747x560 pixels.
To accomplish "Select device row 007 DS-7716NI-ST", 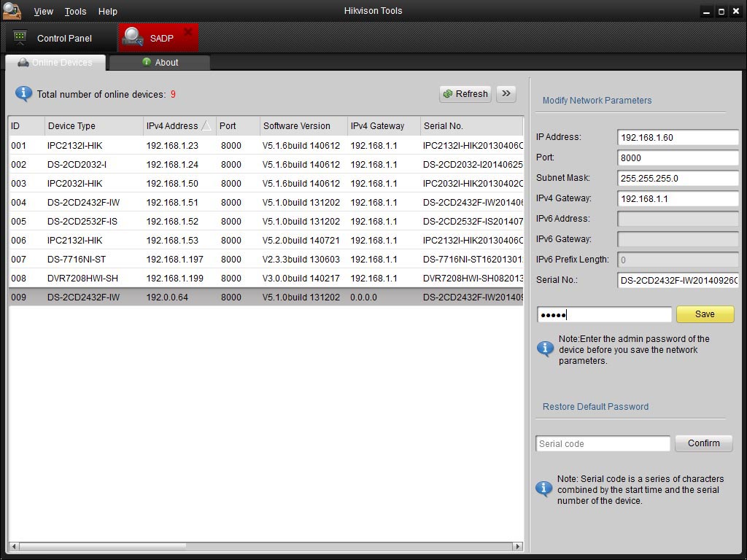I will coord(266,259).
